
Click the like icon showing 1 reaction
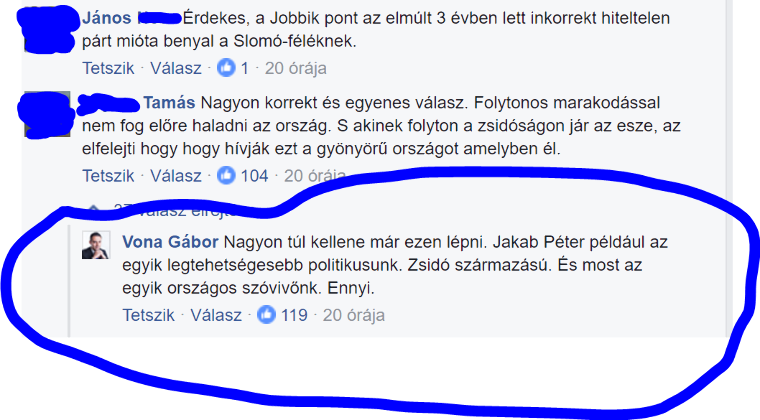[x=226, y=68]
